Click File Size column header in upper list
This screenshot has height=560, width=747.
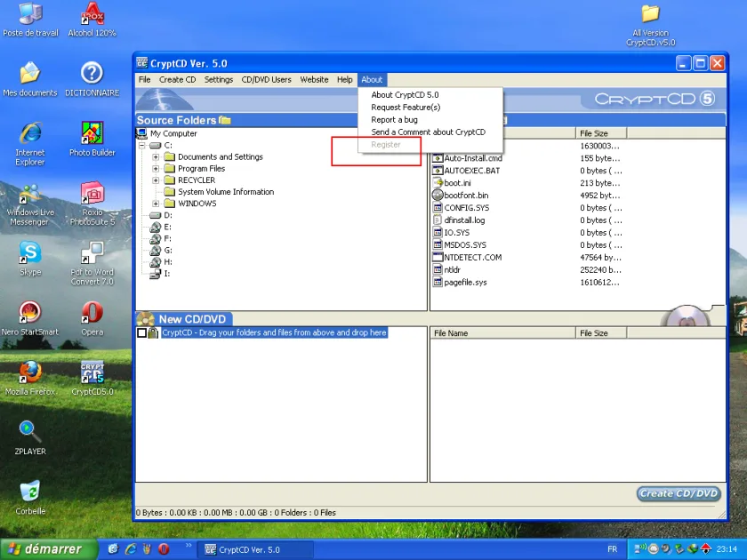coord(601,133)
